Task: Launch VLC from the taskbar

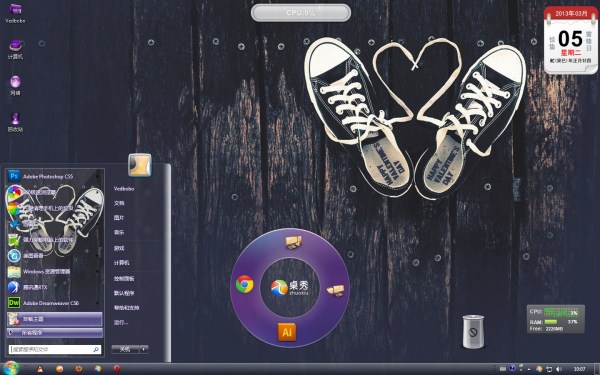Action: pos(39,369)
